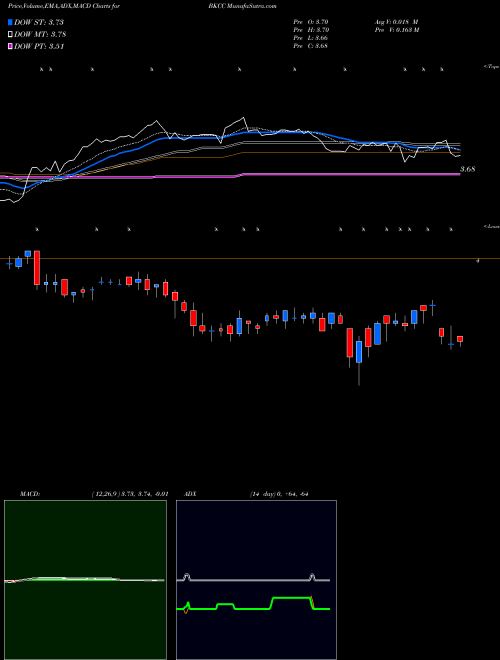Click the 'Pre H: 3.70' value
Screen dimensions: 500x660
click(311, 30)
